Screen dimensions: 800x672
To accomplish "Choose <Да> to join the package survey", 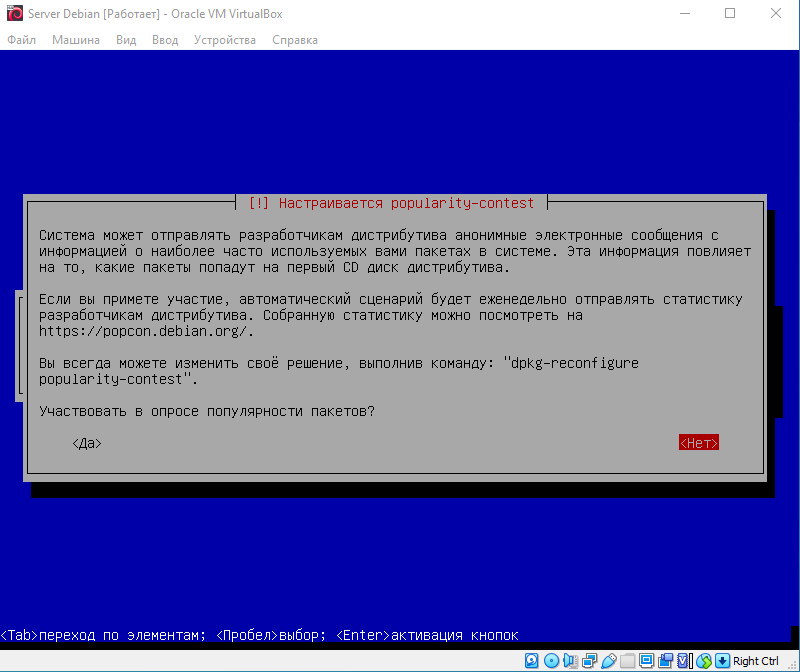I will (x=87, y=443).
